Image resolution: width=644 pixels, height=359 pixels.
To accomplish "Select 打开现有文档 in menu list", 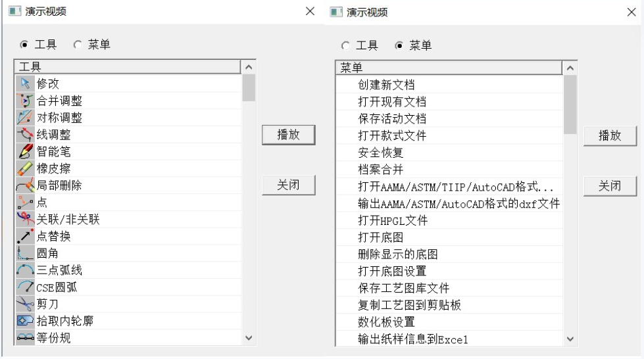I will click(x=449, y=101).
